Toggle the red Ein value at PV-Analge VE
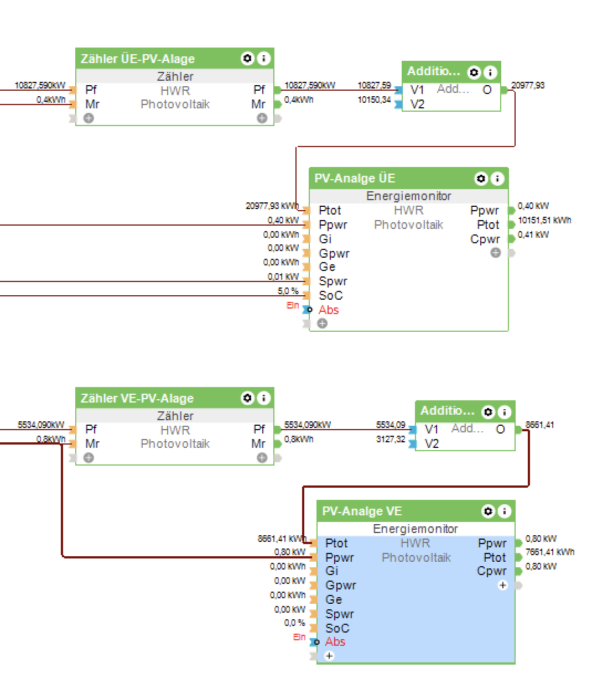 click(299, 637)
